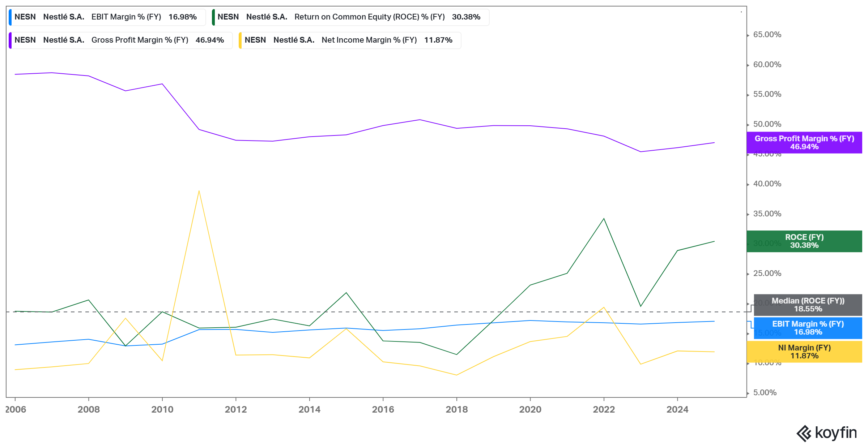Click the 2016 x-axis label
The height and width of the screenshot is (448, 868).
click(383, 409)
